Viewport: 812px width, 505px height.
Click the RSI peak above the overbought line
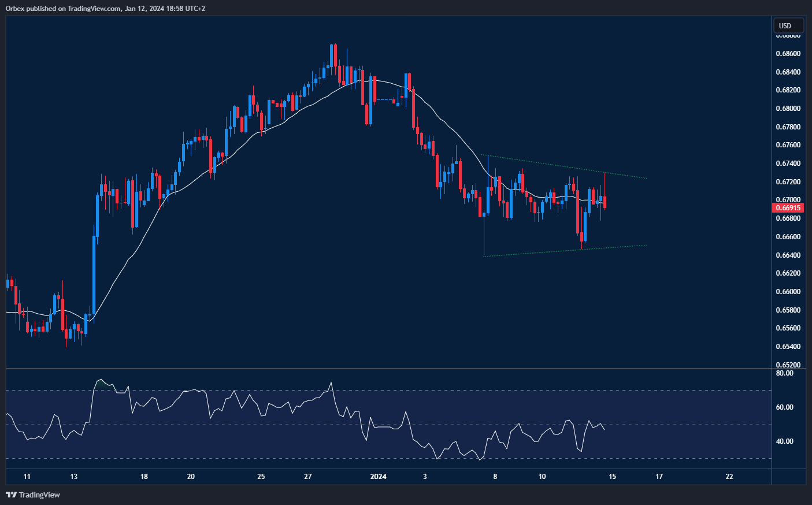[102, 380]
